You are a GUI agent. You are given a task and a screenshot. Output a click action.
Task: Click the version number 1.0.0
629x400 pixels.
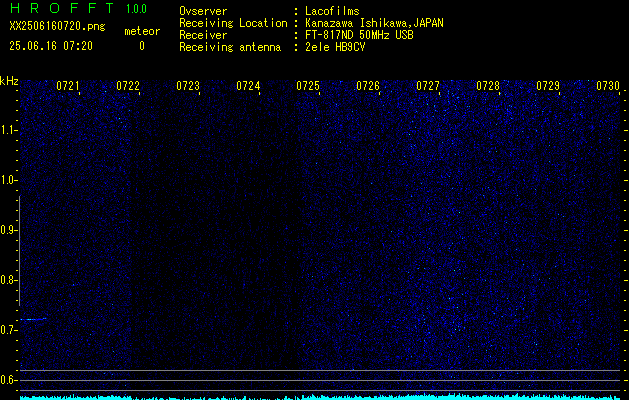136,9
